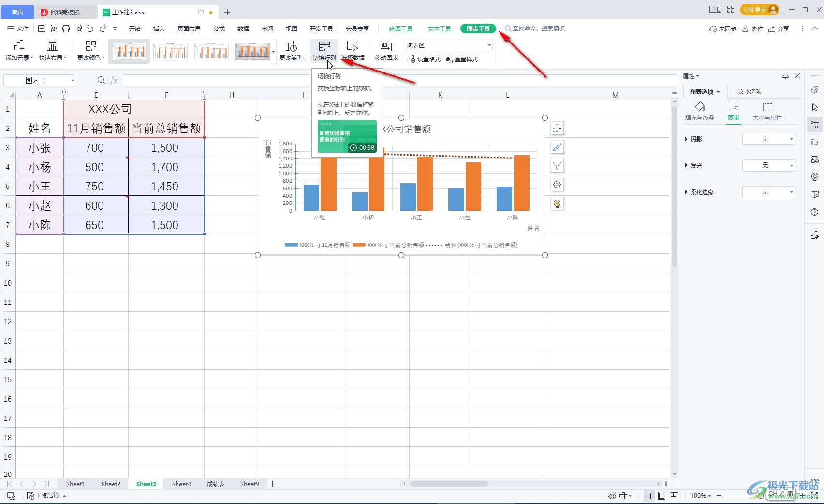This screenshot has height=504, width=824.
Task: Select cell containing 1,700
Action: pos(166,167)
